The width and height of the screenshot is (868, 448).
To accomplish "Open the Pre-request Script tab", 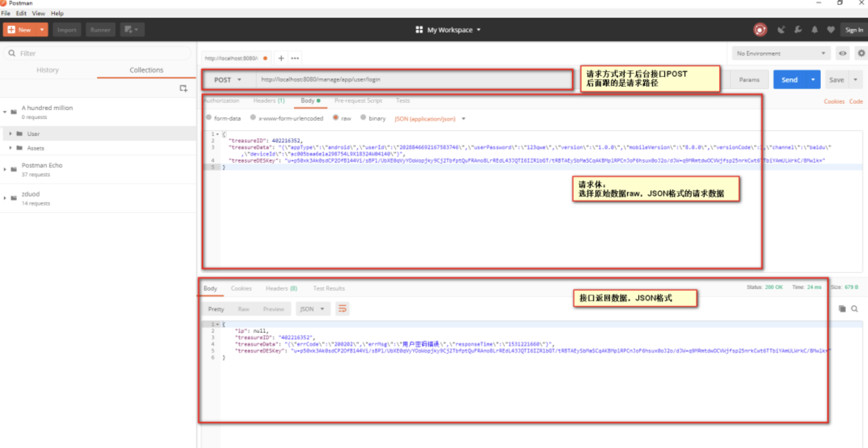I will pyautogui.click(x=358, y=101).
